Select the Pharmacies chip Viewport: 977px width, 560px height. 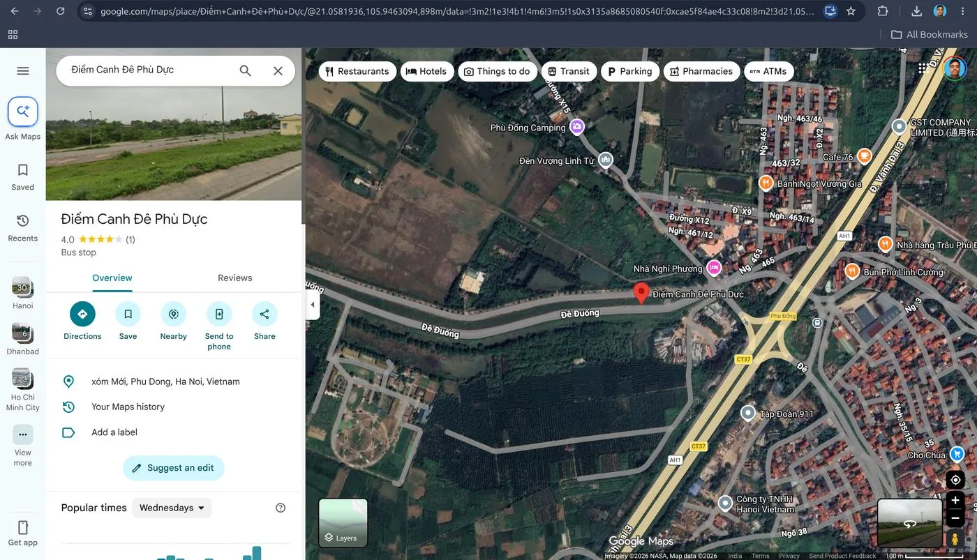pyautogui.click(x=701, y=71)
